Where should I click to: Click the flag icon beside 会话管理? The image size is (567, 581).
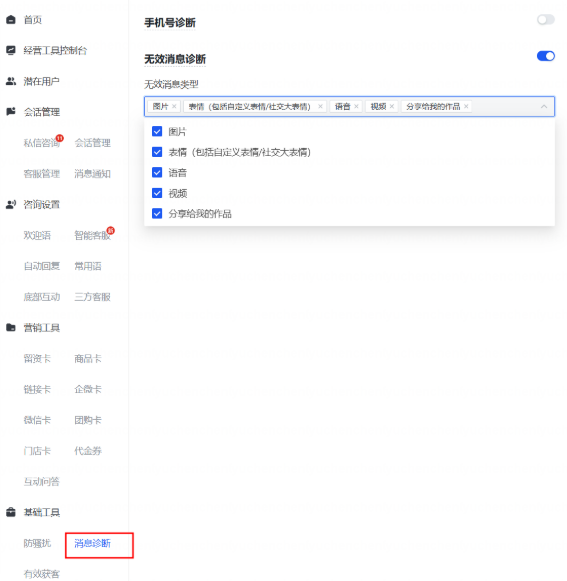click(11, 112)
